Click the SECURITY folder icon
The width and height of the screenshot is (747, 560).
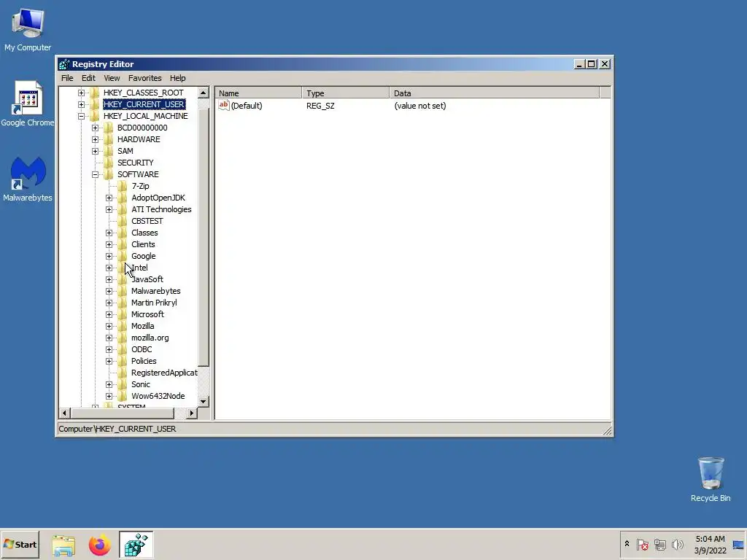coord(108,163)
